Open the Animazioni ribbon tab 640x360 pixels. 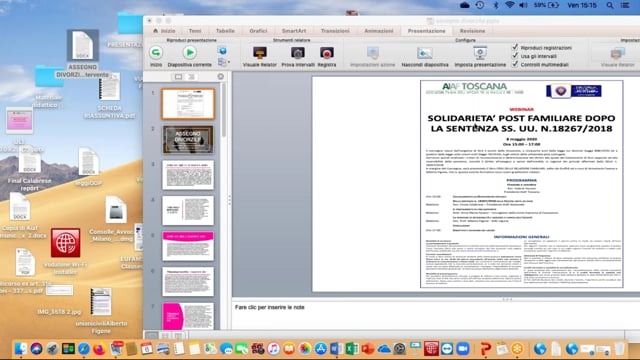(379, 31)
